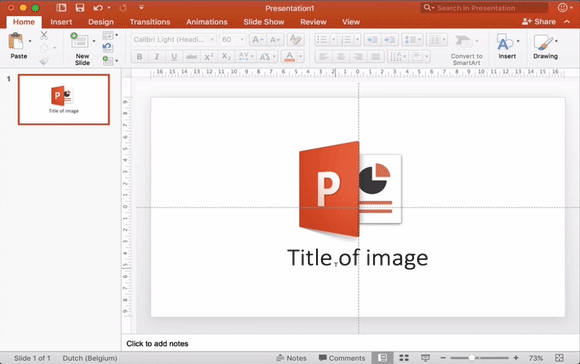
Task: Select the Format Painter brush
Action: pos(44,61)
